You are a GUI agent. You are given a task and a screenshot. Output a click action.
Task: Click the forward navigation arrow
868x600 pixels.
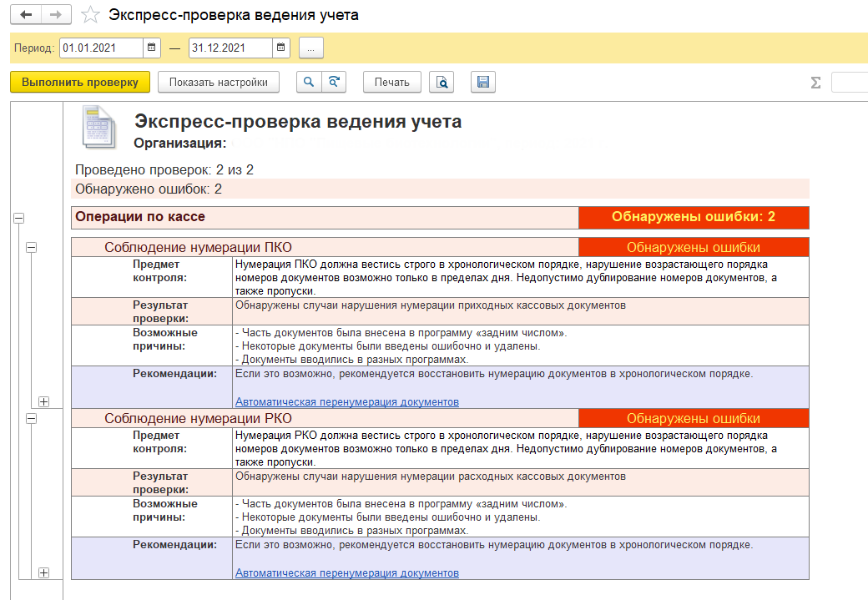pyautogui.click(x=56, y=15)
